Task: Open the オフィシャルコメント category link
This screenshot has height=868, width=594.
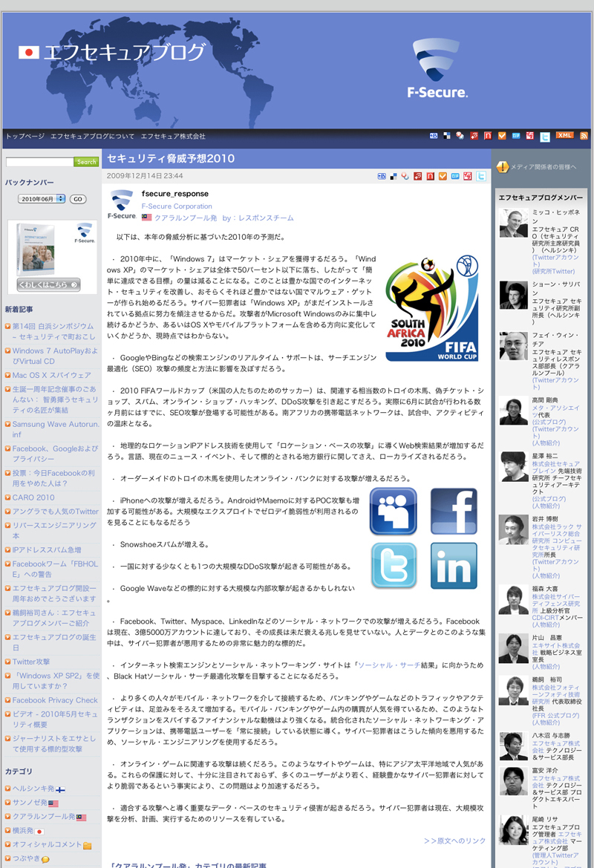Action: [x=47, y=844]
